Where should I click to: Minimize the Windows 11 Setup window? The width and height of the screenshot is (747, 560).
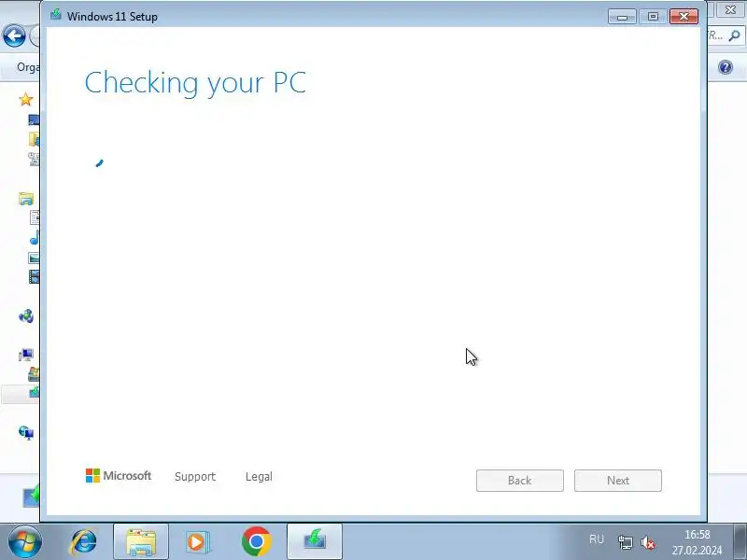pyautogui.click(x=622, y=17)
